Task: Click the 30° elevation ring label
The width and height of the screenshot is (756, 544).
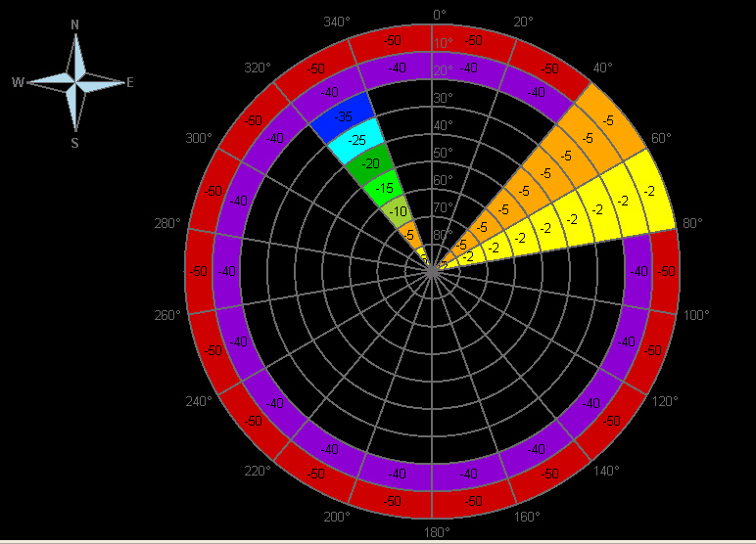Action: tap(443, 98)
